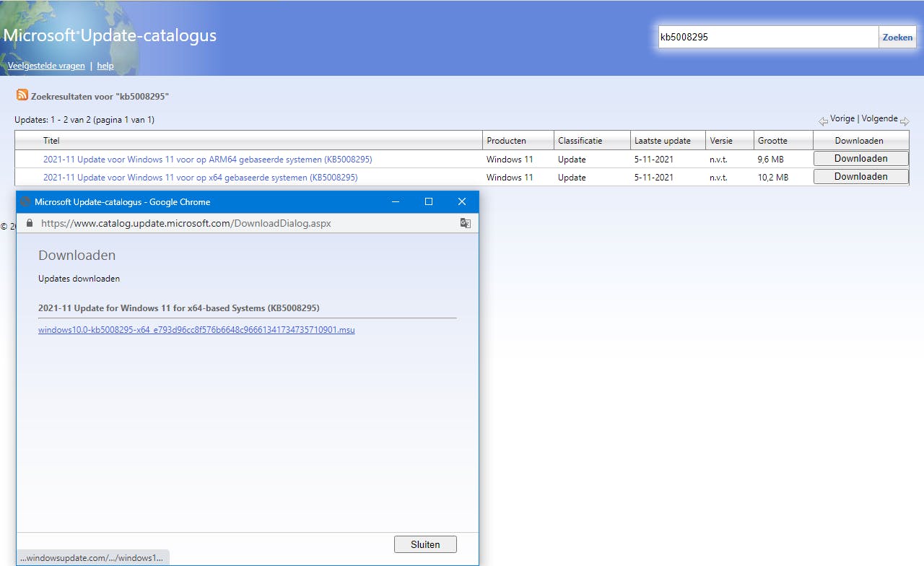Click Downloaden button for the ARM64 update
The image size is (924, 566).
pos(861,159)
